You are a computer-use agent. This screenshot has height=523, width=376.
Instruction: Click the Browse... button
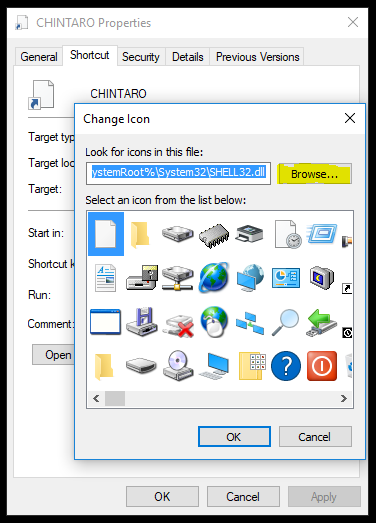314,174
